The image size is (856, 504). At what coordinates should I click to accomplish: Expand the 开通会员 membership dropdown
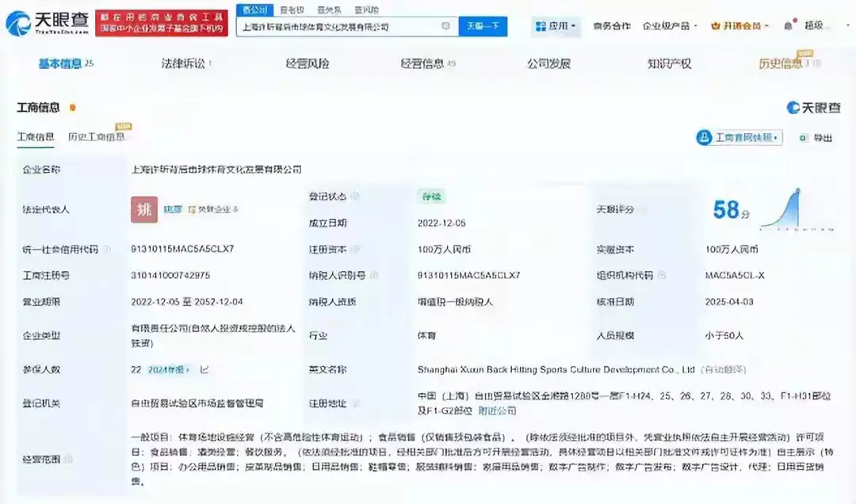click(739, 25)
